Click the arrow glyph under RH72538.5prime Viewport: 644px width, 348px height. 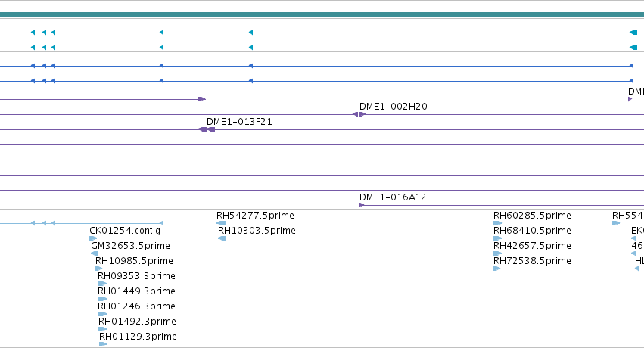(x=497, y=269)
